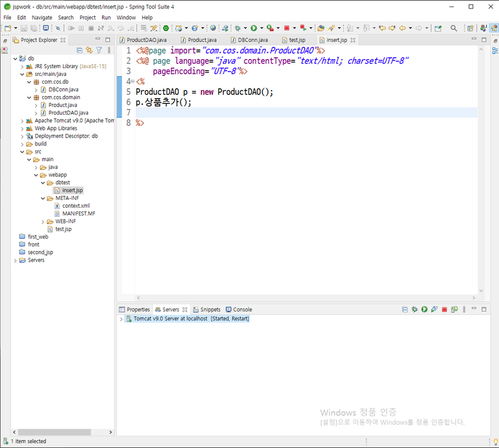Start the server with the green play icon in Servers view
This screenshot has width=499, height=448.
tap(424, 309)
